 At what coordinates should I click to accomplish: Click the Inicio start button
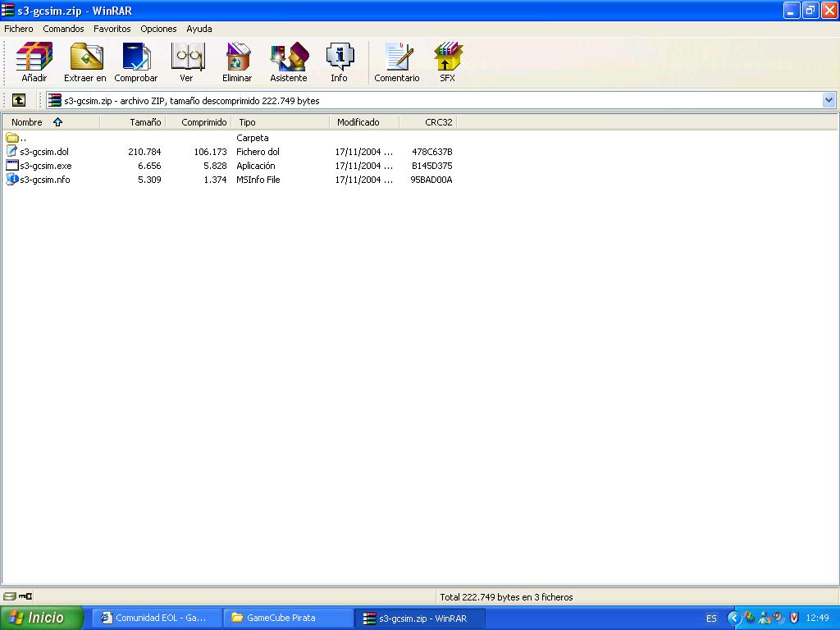pyautogui.click(x=42, y=618)
